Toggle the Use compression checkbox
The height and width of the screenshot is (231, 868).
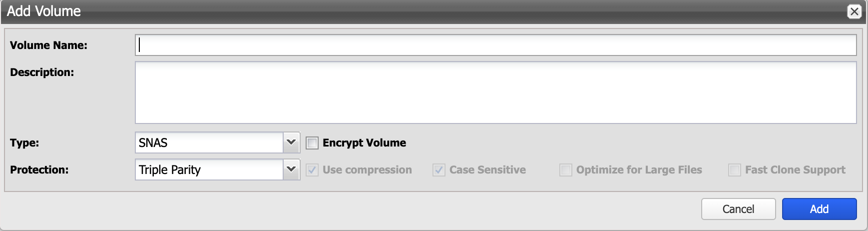(312, 170)
